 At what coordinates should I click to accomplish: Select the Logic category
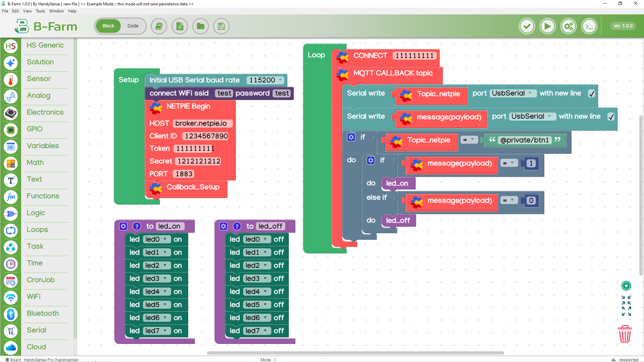36,213
